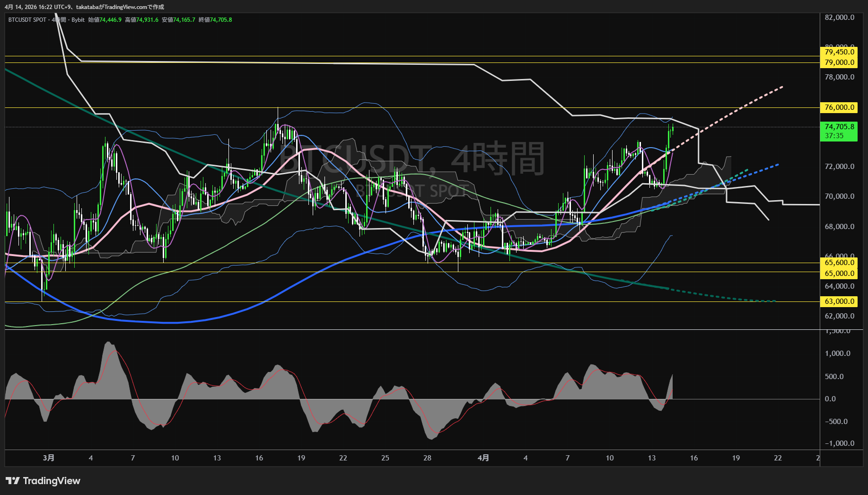Select the yellow 79,000.0 price label
The image size is (868, 495).
point(839,62)
